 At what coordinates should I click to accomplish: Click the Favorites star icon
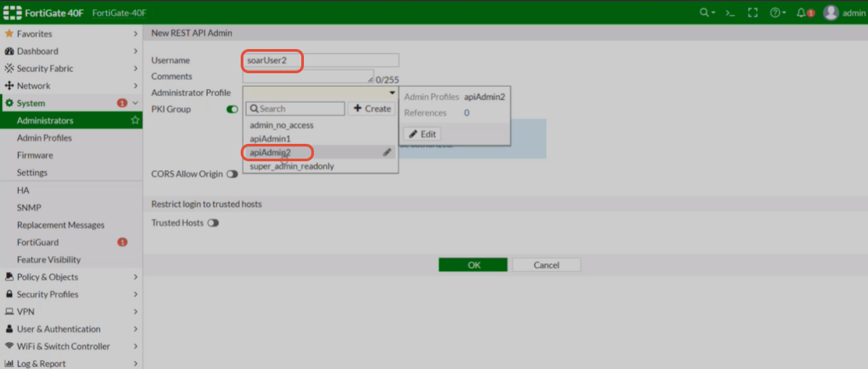(9, 34)
